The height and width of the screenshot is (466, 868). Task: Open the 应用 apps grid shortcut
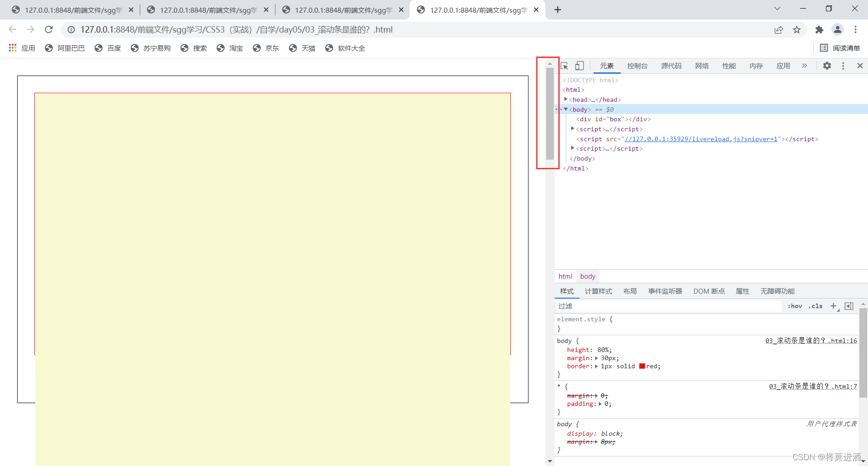(22, 48)
